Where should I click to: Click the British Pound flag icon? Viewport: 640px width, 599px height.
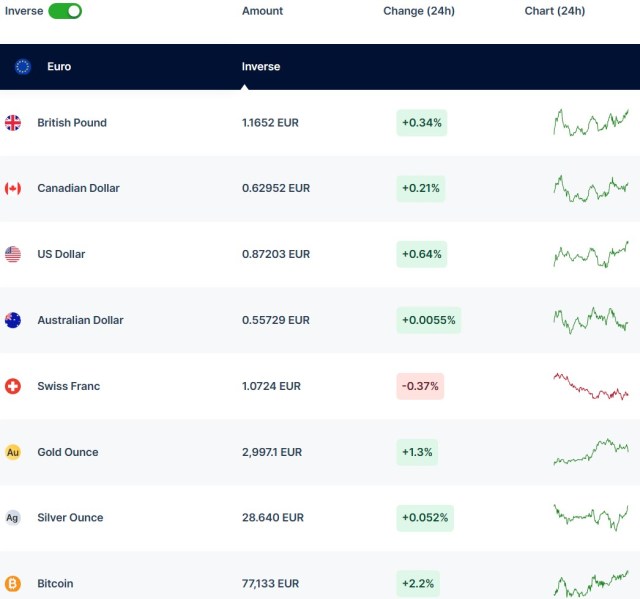pyautogui.click(x=13, y=123)
